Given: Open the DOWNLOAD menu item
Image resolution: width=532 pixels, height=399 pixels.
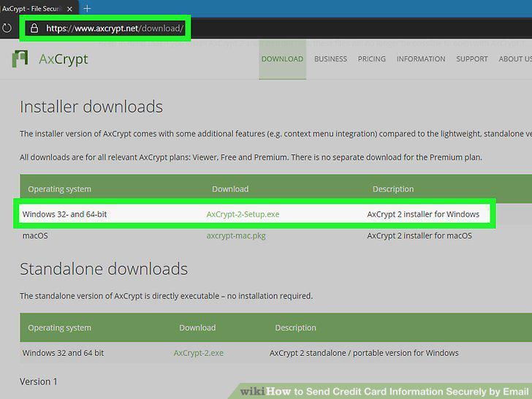Looking at the screenshot, I should click(x=282, y=59).
